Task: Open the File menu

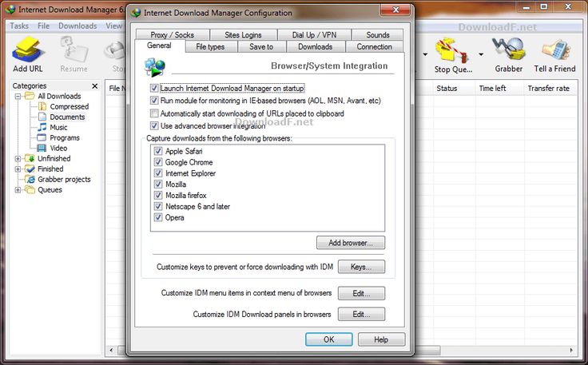Action: tap(43, 26)
